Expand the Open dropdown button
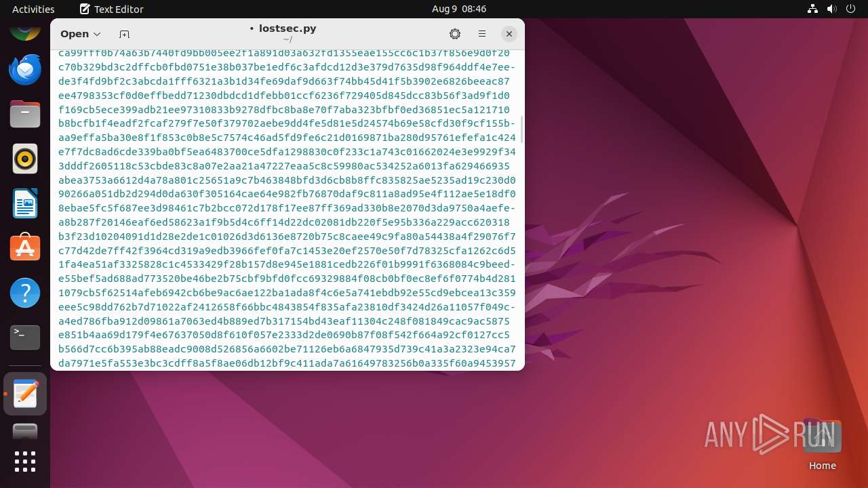Image resolution: width=868 pixels, height=488 pixels. click(x=81, y=34)
